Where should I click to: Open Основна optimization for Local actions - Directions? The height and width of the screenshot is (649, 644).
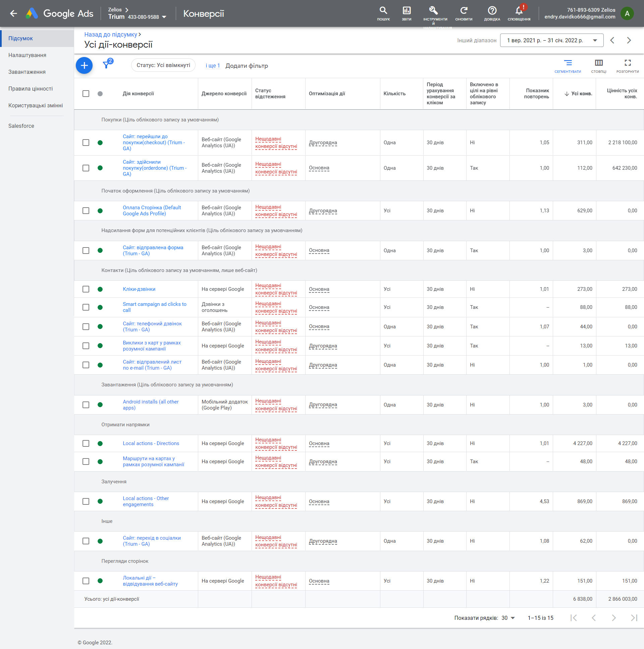tap(319, 443)
